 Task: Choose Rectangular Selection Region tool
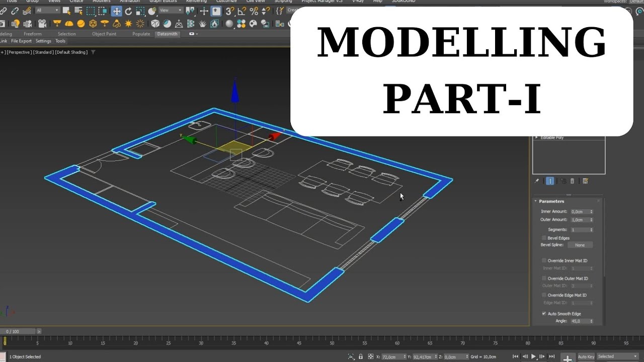click(91, 11)
